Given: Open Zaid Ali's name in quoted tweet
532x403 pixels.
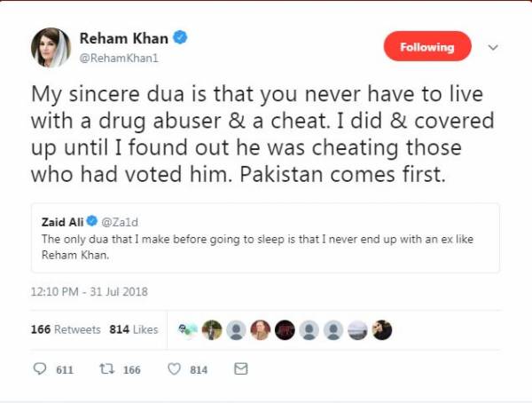Looking at the screenshot, I should [62, 222].
